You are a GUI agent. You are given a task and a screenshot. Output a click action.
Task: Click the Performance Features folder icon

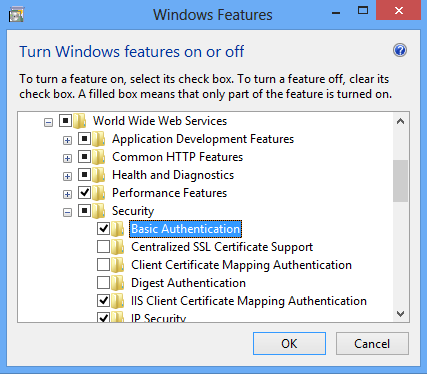[x=99, y=193]
